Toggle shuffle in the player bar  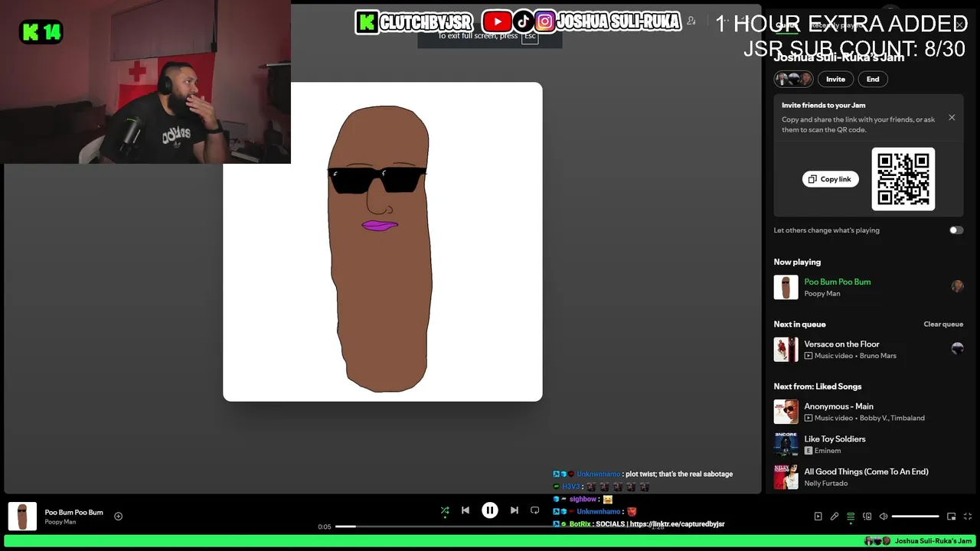pos(445,510)
